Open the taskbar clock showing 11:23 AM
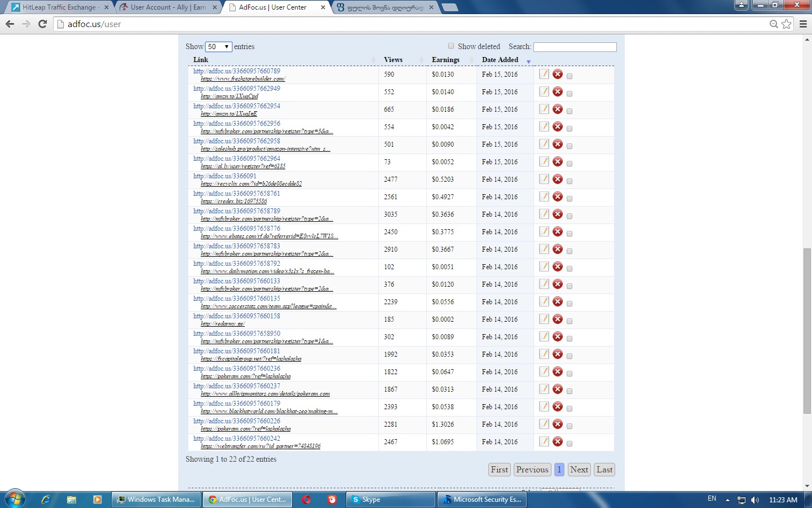This screenshot has width=812, height=508. 783,500
